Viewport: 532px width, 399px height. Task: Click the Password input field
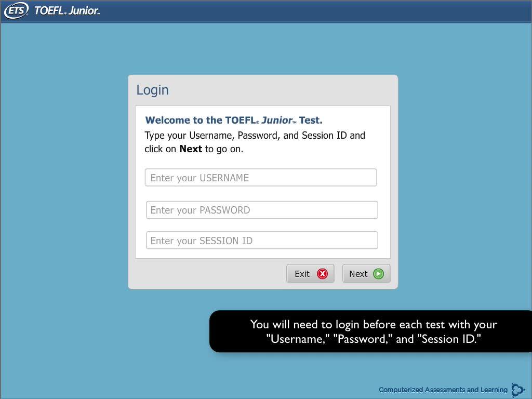(262, 210)
